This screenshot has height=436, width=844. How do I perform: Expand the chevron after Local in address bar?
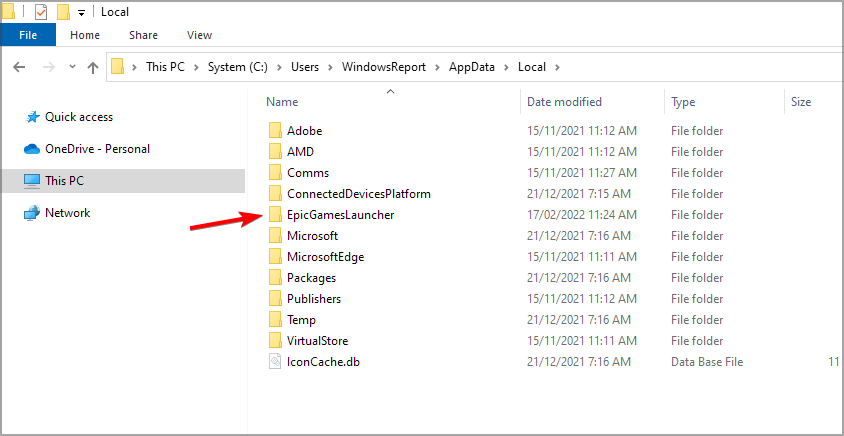pyautogui.click(x=557, y=67)
